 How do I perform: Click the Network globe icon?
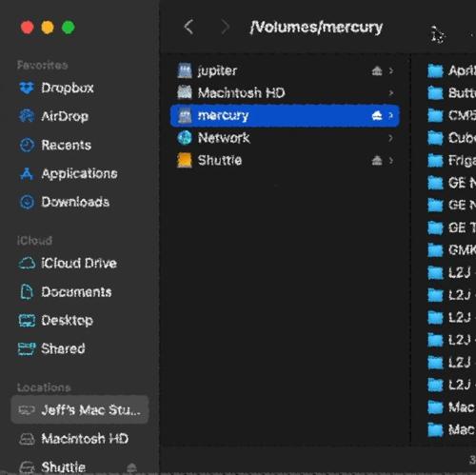[x=185, y=138]
